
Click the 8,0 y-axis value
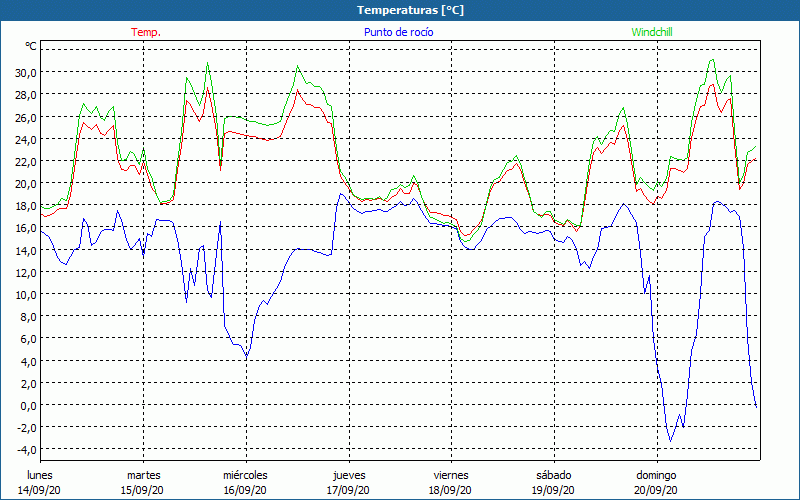28,317
